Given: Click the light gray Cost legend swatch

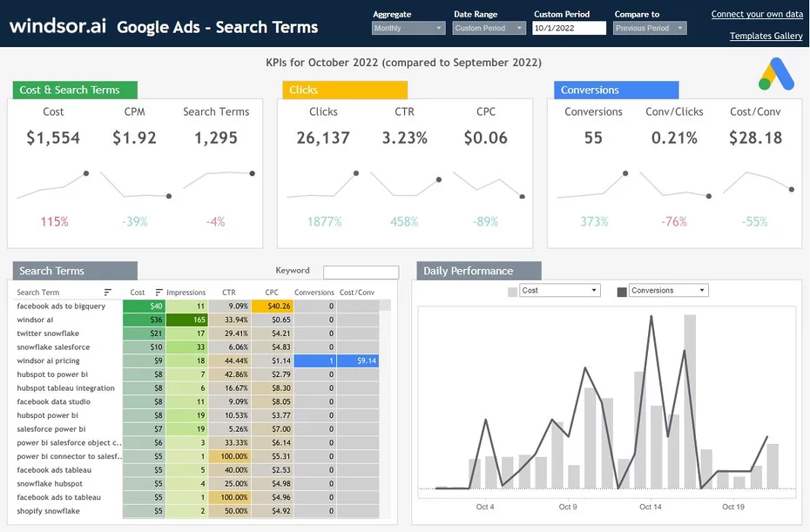Looking at the screenshot, I should point(512,292).
